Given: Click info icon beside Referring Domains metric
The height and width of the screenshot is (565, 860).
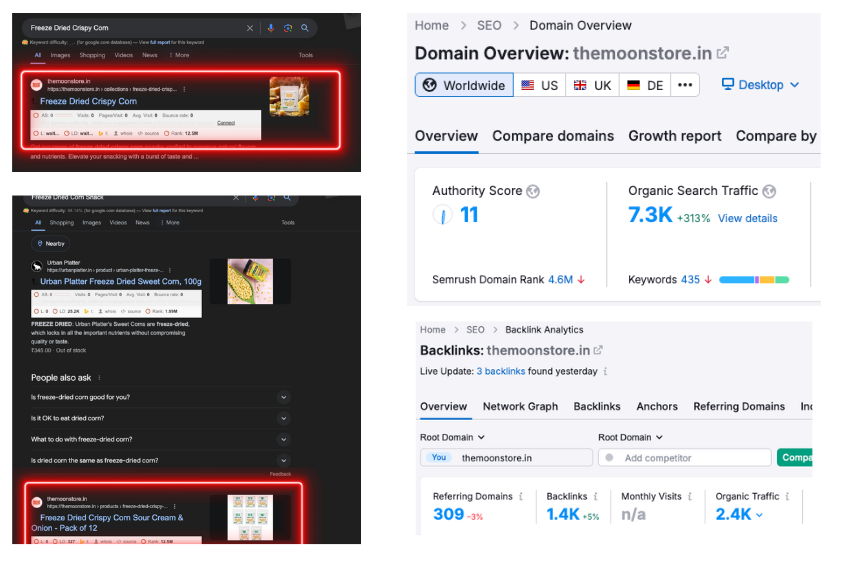Looking at the screenshot, I should pyautogui.click(x=521, y=496).
